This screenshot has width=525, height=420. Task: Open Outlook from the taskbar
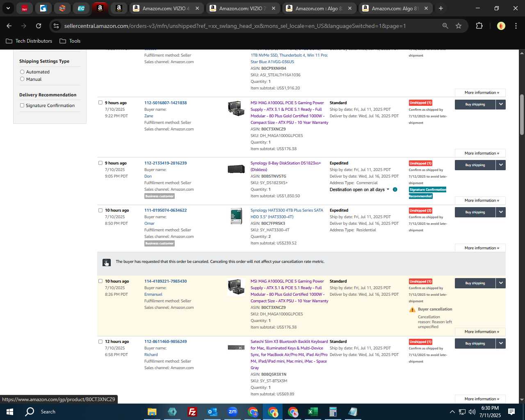coord(212,412)
